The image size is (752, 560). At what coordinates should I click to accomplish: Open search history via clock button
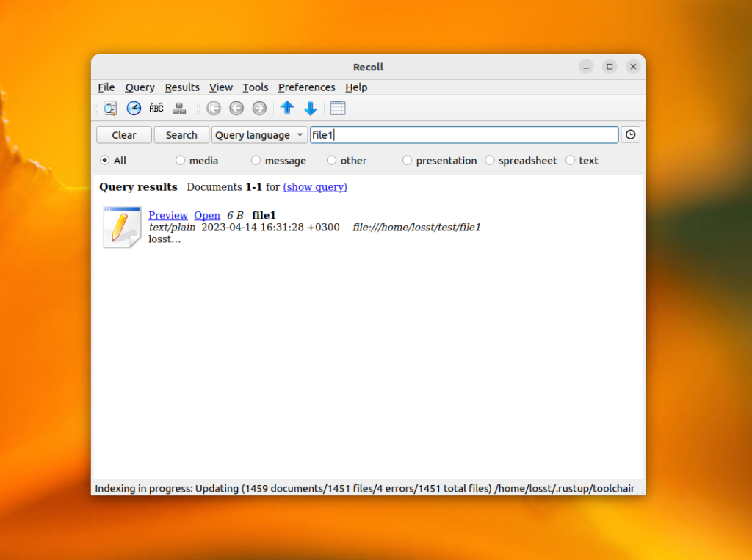pyautogui.click(x=630, y=134)
